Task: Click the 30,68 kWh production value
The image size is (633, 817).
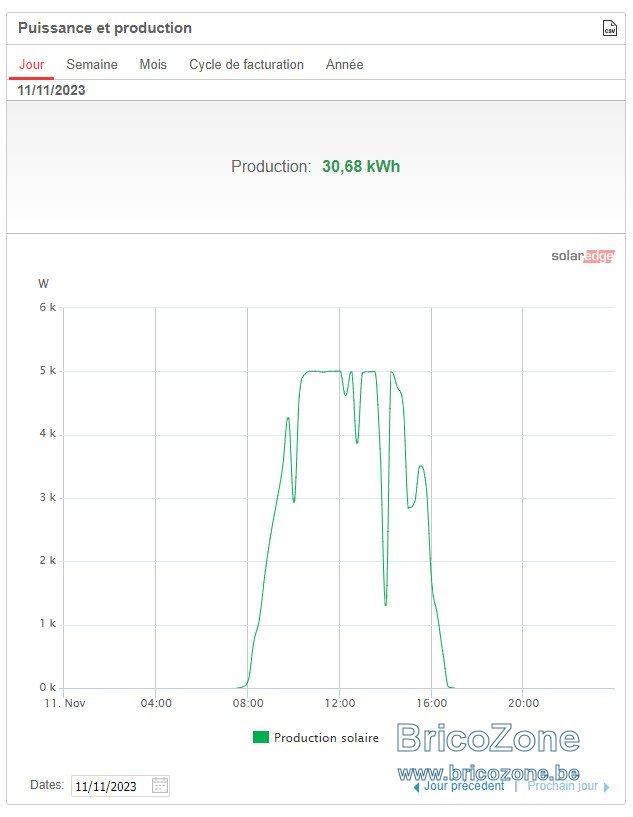Action: (361, 167)
